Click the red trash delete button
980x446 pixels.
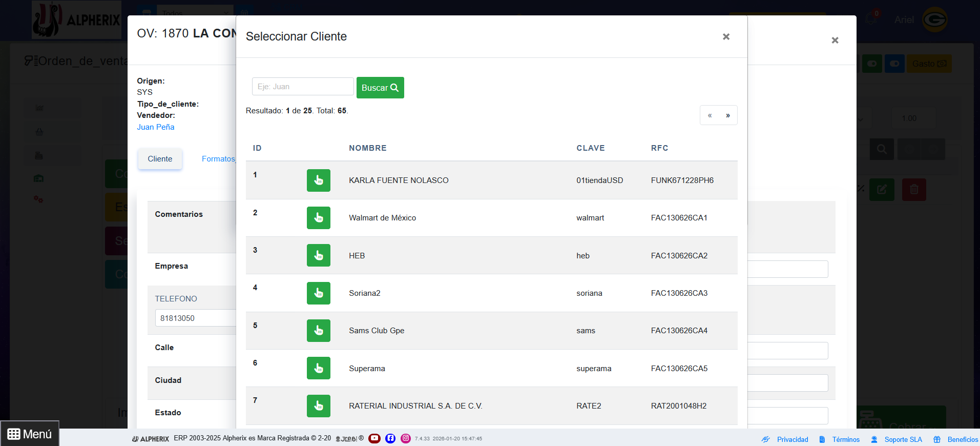914,190
